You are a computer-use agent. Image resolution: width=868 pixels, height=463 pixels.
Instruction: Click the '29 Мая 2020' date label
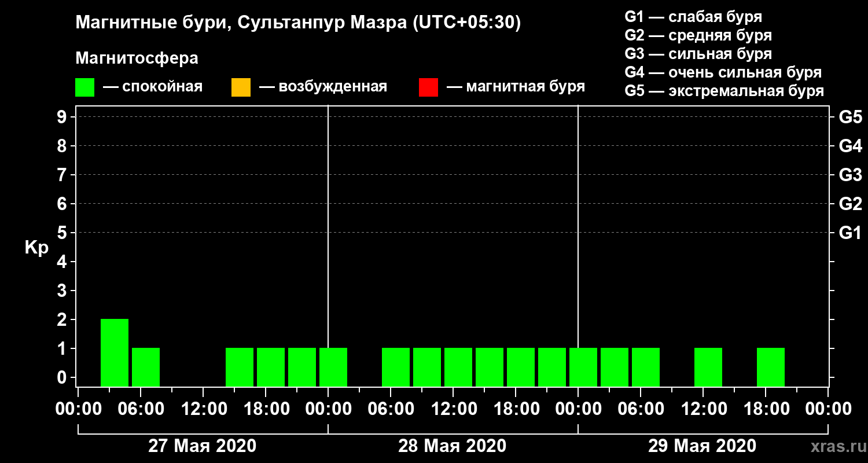pyautogui.click(x=703, y=446)
